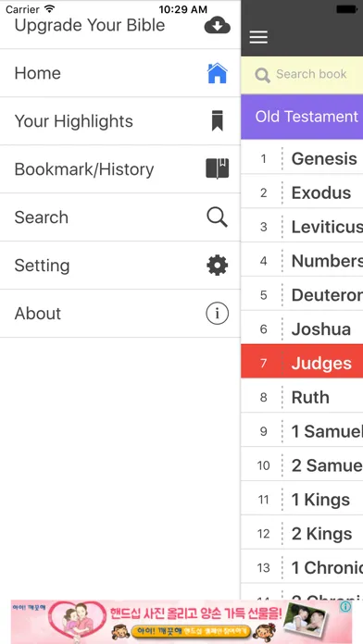Screen dimensions: 363x644
Task: Select the Your Highlights menu entry
Action: (120, 120)
